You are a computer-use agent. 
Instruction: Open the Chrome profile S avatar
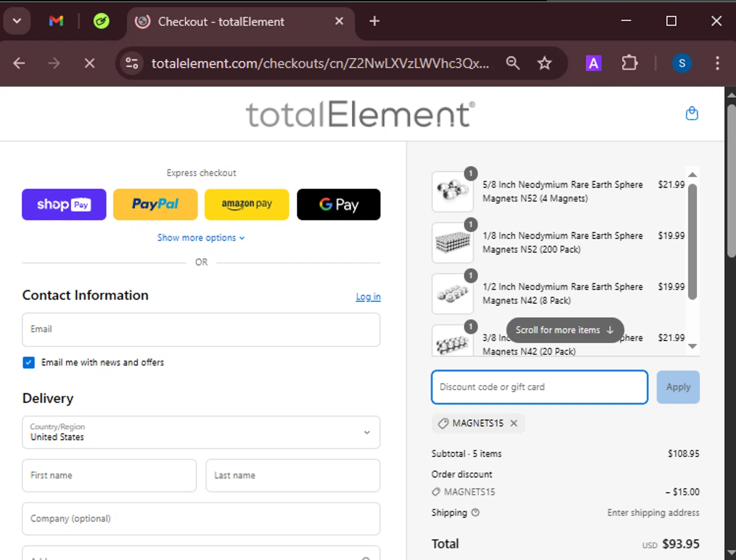coord(682,63)
